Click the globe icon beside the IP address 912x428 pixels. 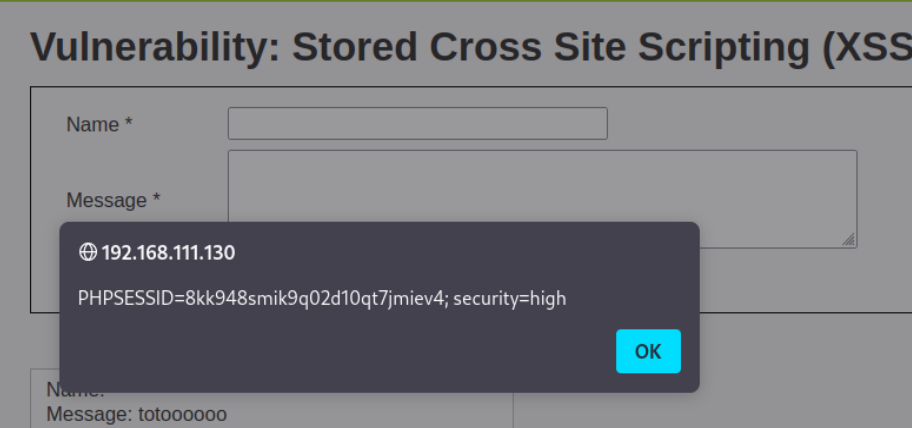pyautogui.click(x=88, y=253)
